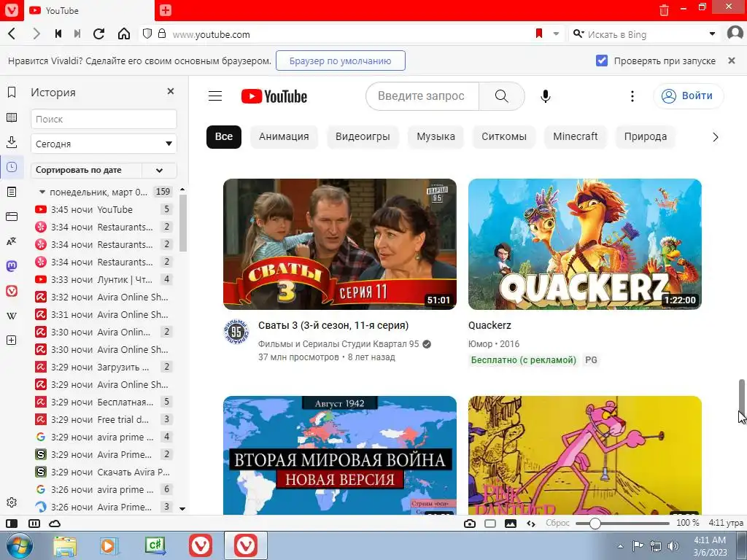Screen dimensions: 747x560
Task: Close the История panel
Action: pyautogui.click(x=171, y=91)
